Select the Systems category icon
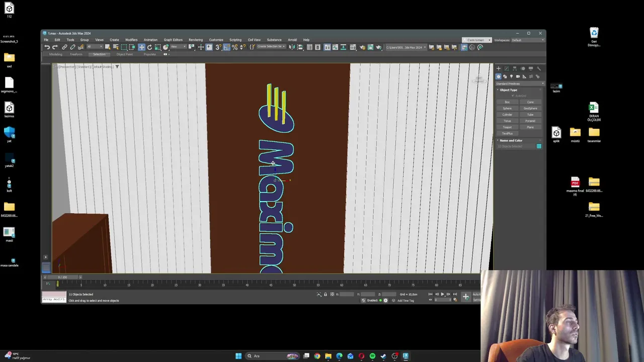The image size is (644, 362). (537, 76)
